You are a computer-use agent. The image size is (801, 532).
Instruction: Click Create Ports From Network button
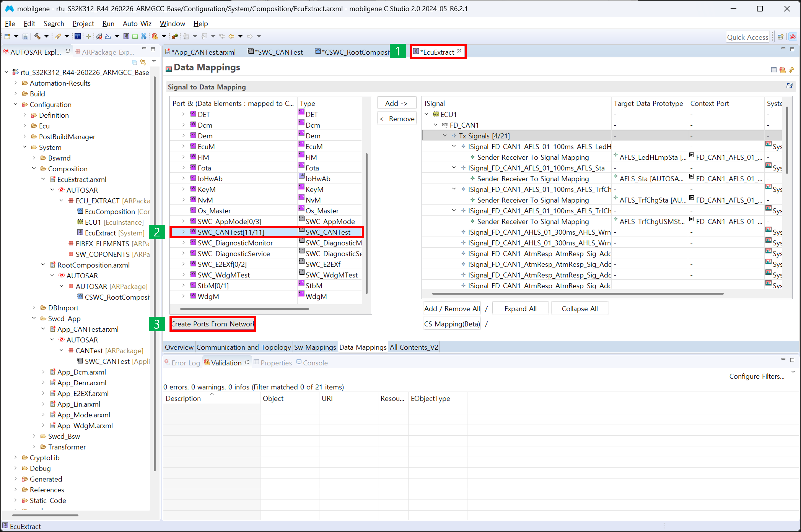(x=213, y=324)
